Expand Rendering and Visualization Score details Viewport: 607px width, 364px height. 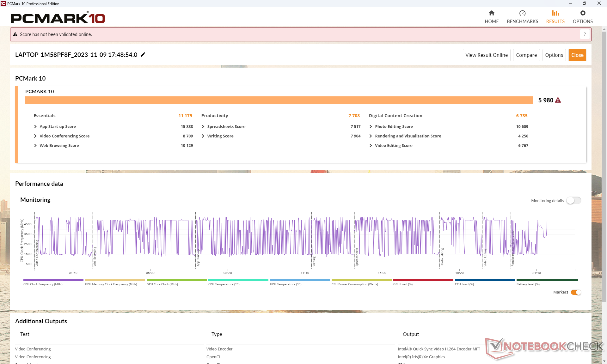click(x=371, y=136)
